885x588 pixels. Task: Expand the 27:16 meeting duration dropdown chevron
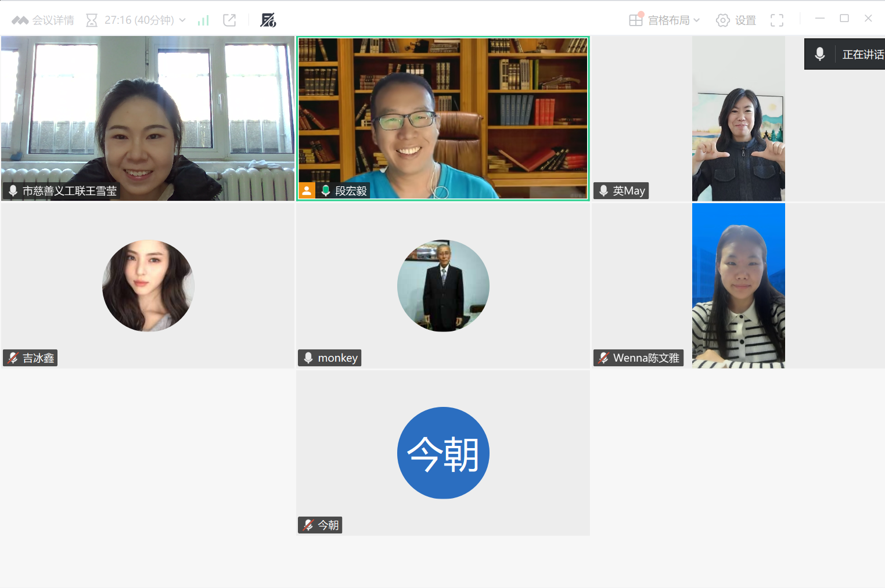click(182, 20)
